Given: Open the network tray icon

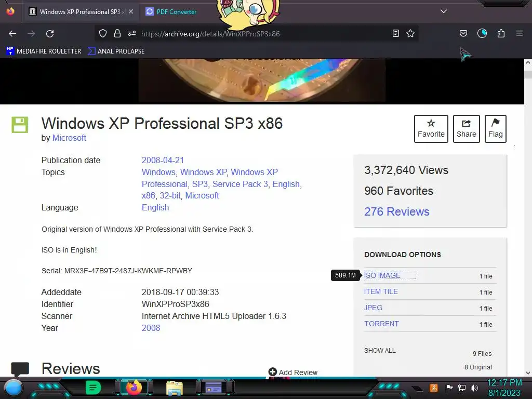Looking at the screenshot, I should pyautogui.click(x=462, y=388).
